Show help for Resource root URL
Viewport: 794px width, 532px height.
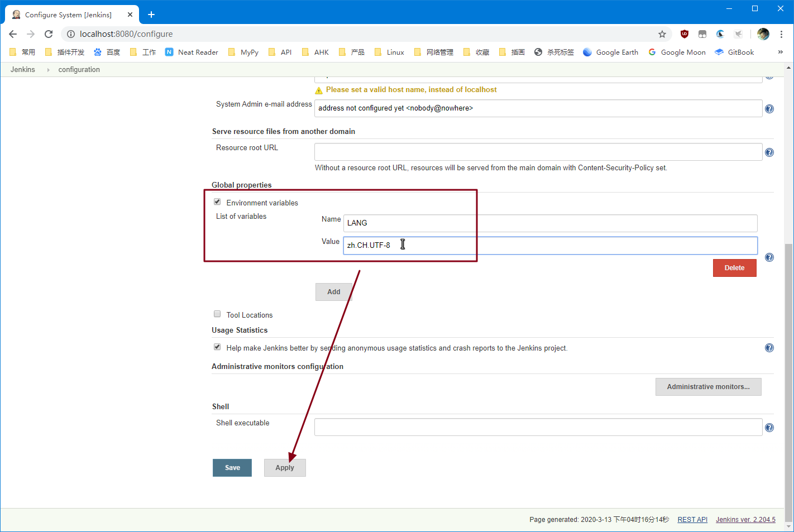[769, 152]
